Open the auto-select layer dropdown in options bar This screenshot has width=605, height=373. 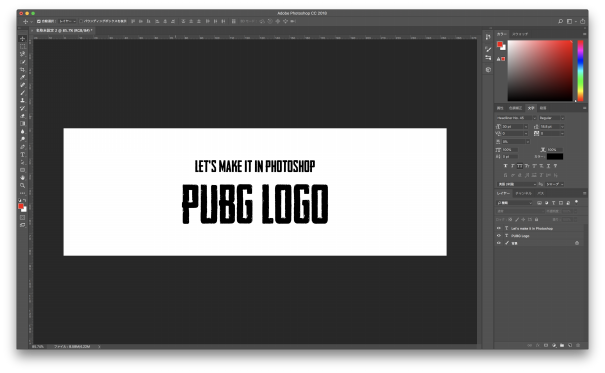pyautogui.click(x=67, y=21)
